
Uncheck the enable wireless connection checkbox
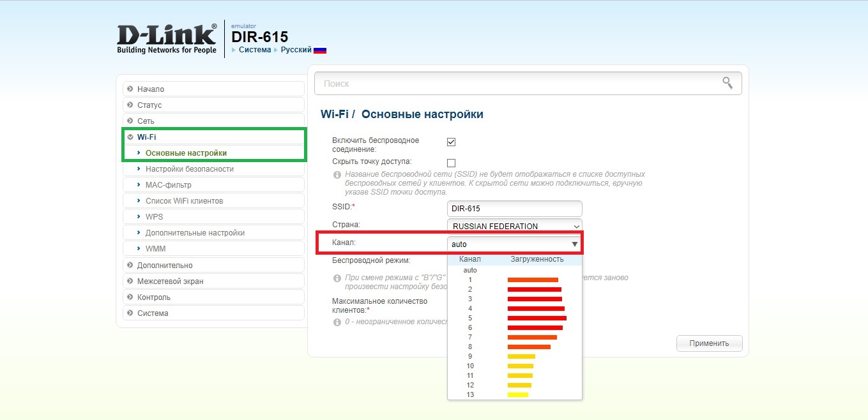point(451,142)
